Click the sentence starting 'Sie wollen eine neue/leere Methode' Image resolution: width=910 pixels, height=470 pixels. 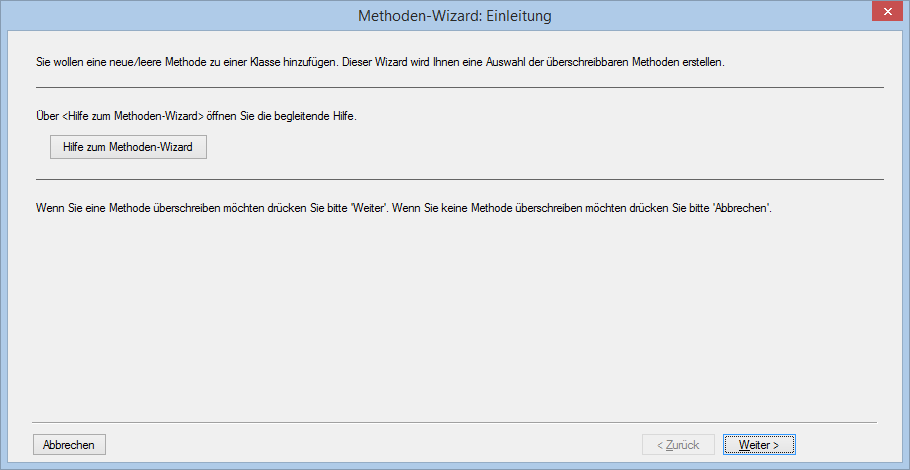(x=180, y=62)
